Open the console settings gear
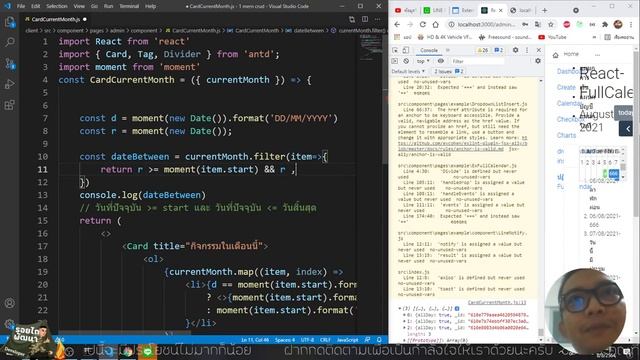 (538, 61)
